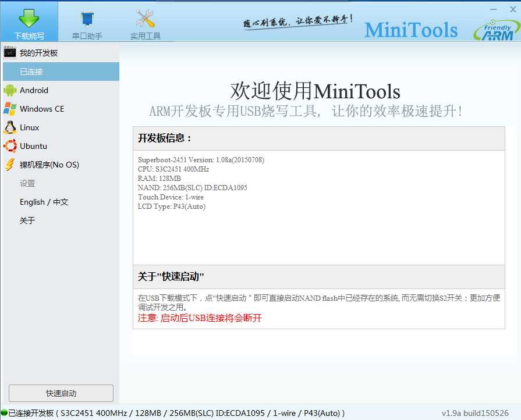
Task: Close the MiniTools window
Action: tap(513, 10)
